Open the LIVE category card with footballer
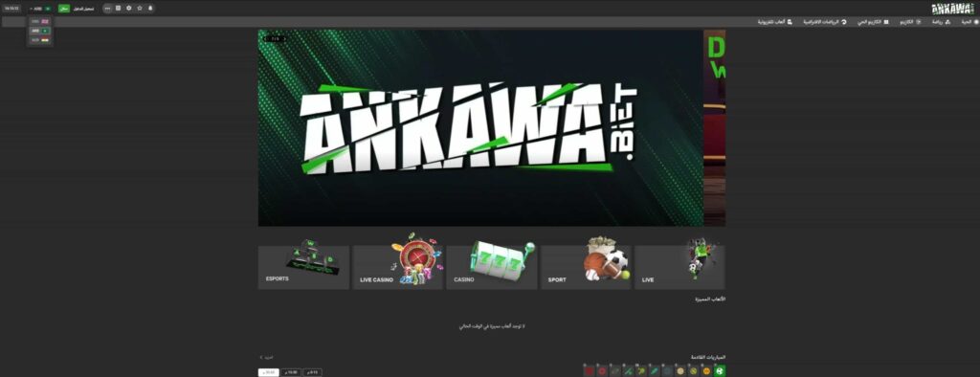The image size is (980, 377). point(680,268)
